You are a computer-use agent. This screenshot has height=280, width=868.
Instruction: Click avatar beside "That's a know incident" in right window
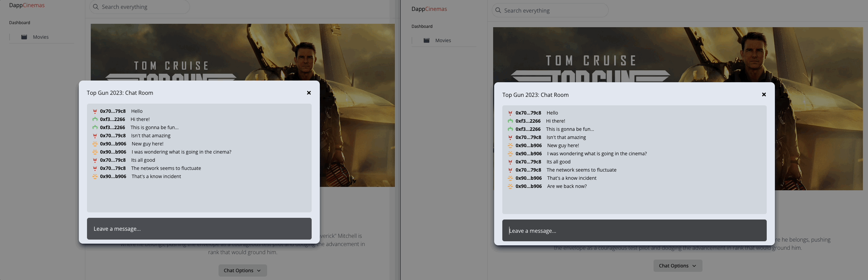pos(510,178)
